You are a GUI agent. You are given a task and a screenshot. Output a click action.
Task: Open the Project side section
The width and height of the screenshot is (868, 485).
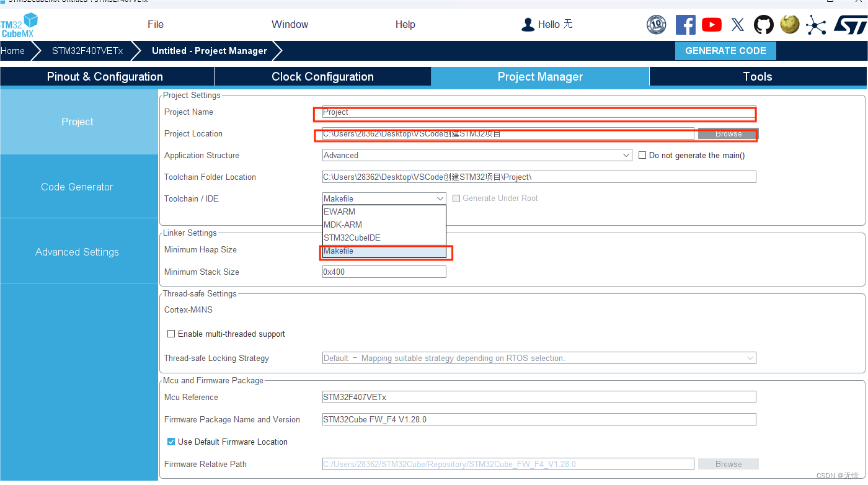click(x=77, y=122)
